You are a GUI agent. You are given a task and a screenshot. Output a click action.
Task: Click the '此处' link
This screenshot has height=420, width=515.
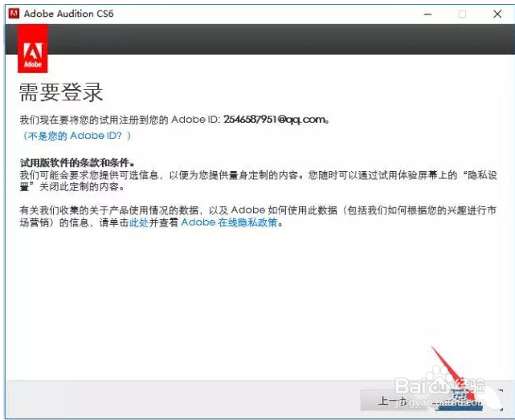(139, 222)
